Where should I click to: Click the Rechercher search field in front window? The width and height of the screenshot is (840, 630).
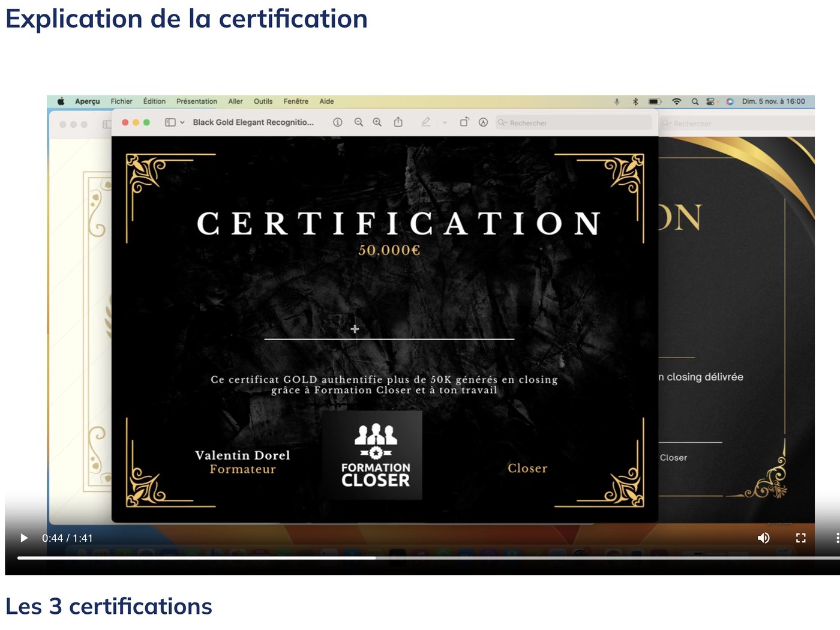click(574, 123)
